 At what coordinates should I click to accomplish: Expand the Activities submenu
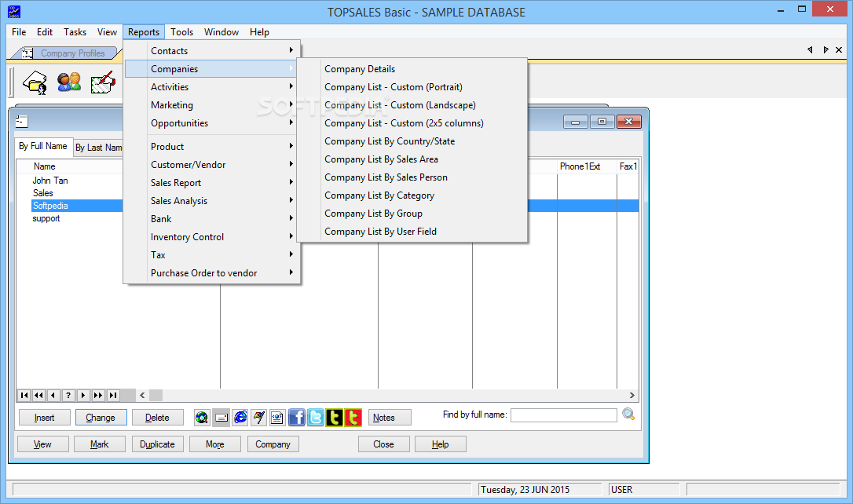212,87
